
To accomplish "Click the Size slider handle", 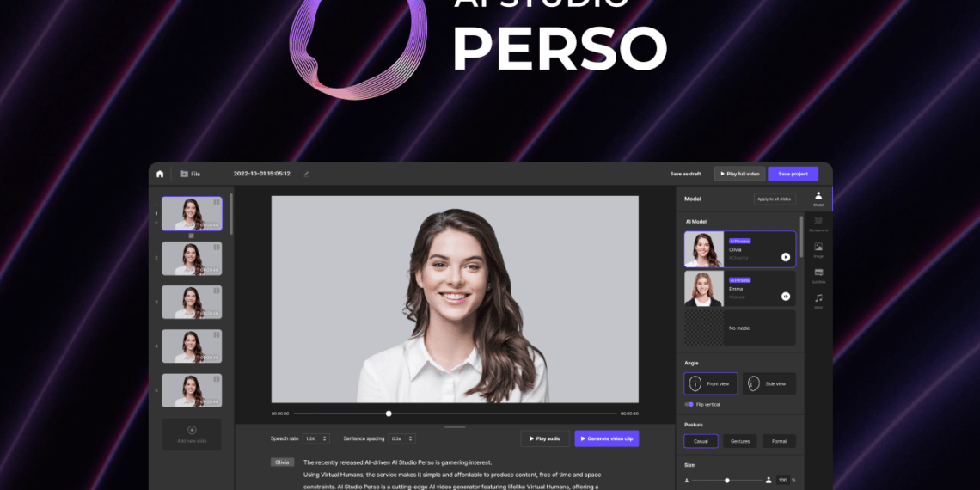I will [727, 480].
